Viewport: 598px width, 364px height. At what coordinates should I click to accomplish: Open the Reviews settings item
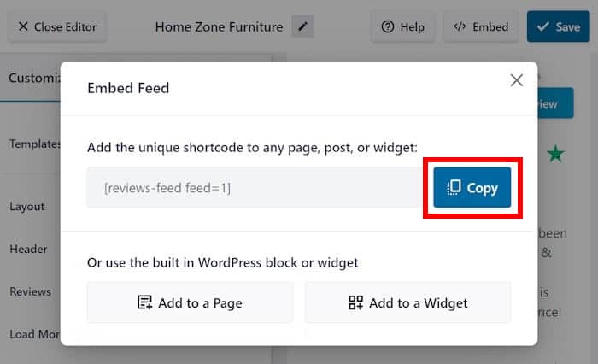click(x=30, y=291)
